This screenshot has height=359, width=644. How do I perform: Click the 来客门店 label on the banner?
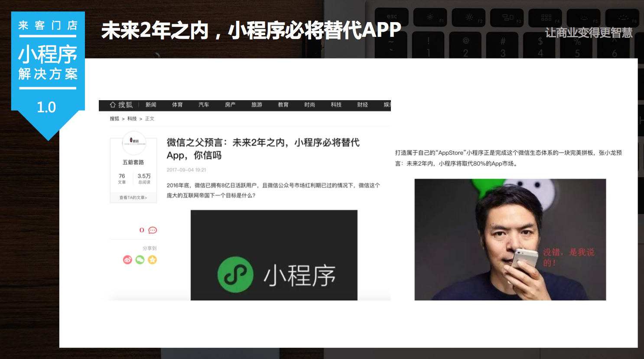(48, 26)
